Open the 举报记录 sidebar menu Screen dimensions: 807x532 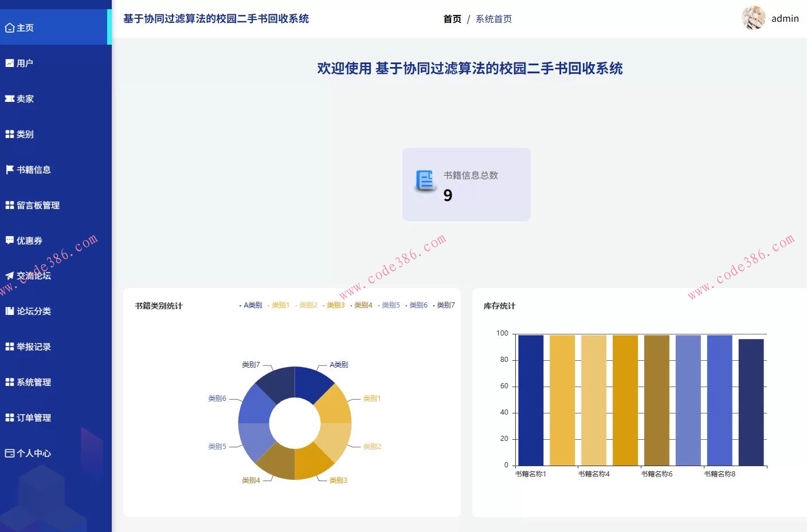56,346
